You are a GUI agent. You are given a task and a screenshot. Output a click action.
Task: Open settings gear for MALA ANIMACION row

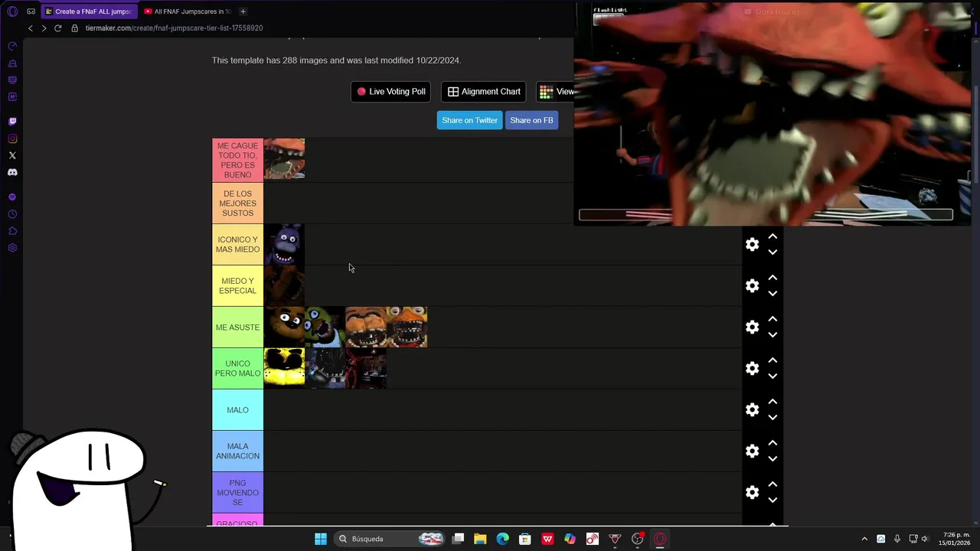pyautogui.click(x=753, y=451)
